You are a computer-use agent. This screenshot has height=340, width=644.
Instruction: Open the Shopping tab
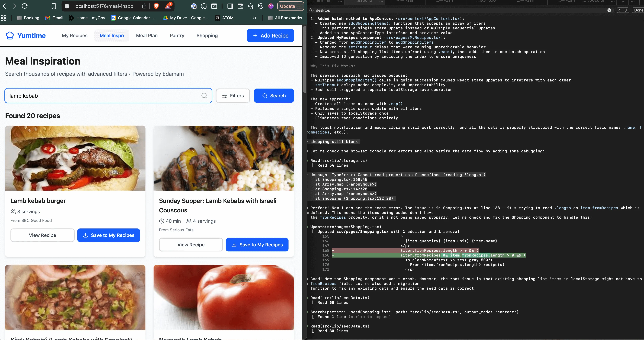(x=207, y=35)
